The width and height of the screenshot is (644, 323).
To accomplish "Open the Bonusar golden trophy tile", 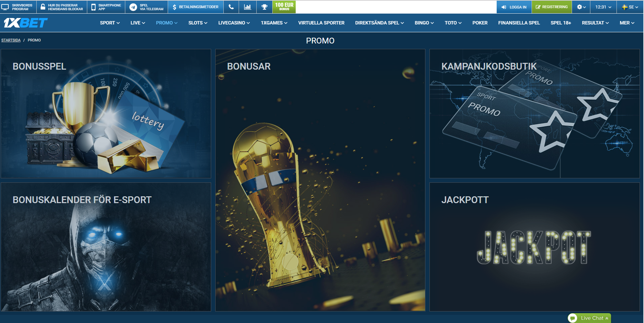I will pyautogui.click(x=320, y=180).
